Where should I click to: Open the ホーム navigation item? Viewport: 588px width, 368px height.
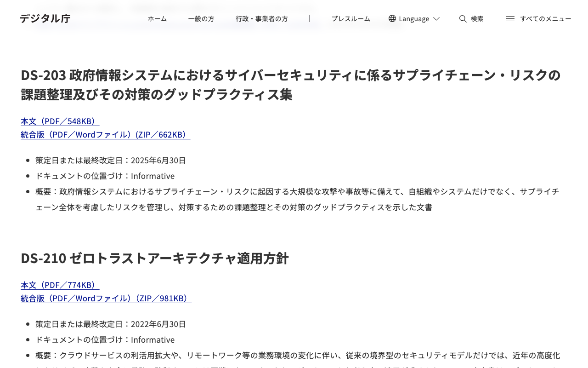[157, 18]
